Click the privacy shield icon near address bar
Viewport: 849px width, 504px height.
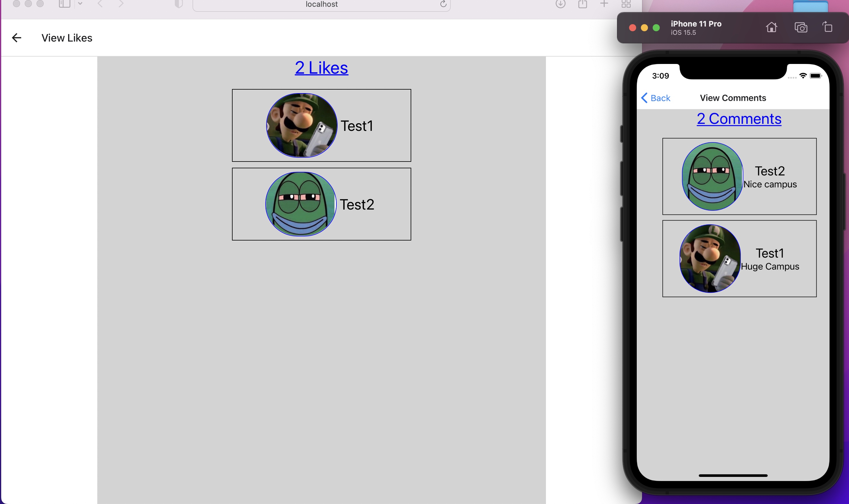click(179, 4)
